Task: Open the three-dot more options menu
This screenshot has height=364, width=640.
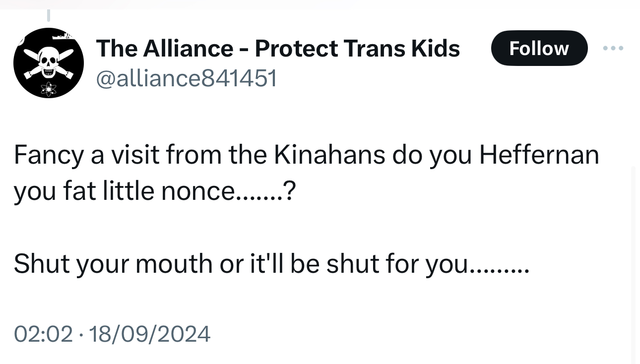Action: pos(614,49)
